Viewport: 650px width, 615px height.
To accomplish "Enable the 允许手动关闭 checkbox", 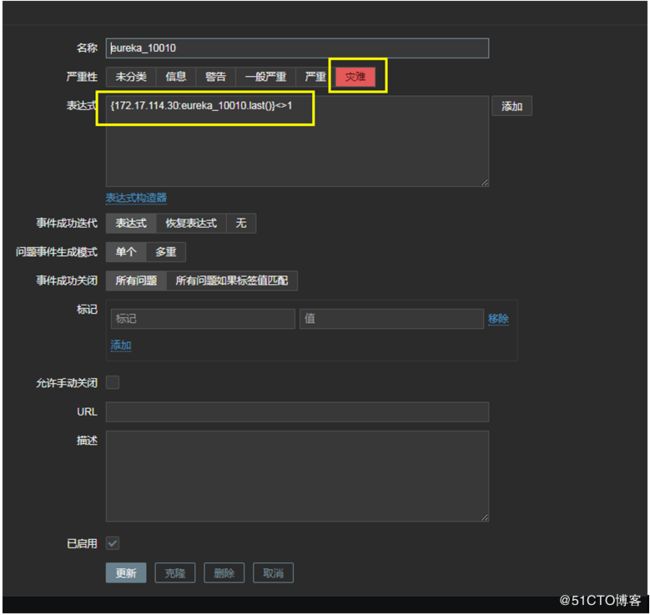I will point(113,382).
